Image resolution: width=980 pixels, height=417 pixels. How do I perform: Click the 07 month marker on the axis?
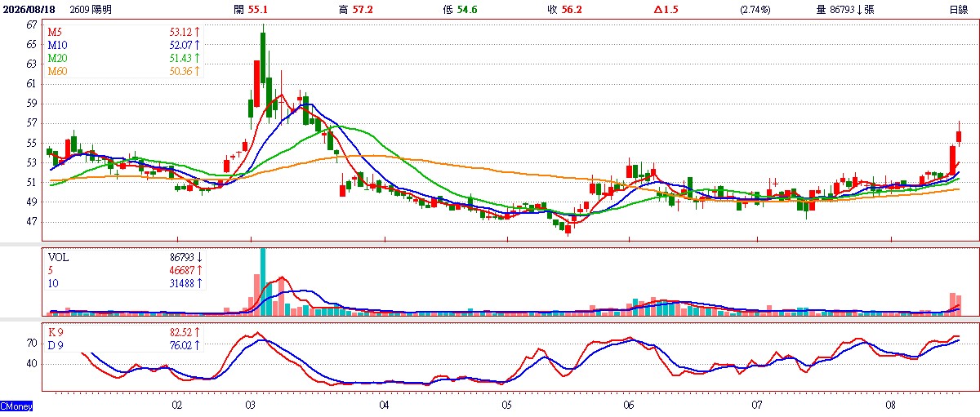[x=757, y=404]
